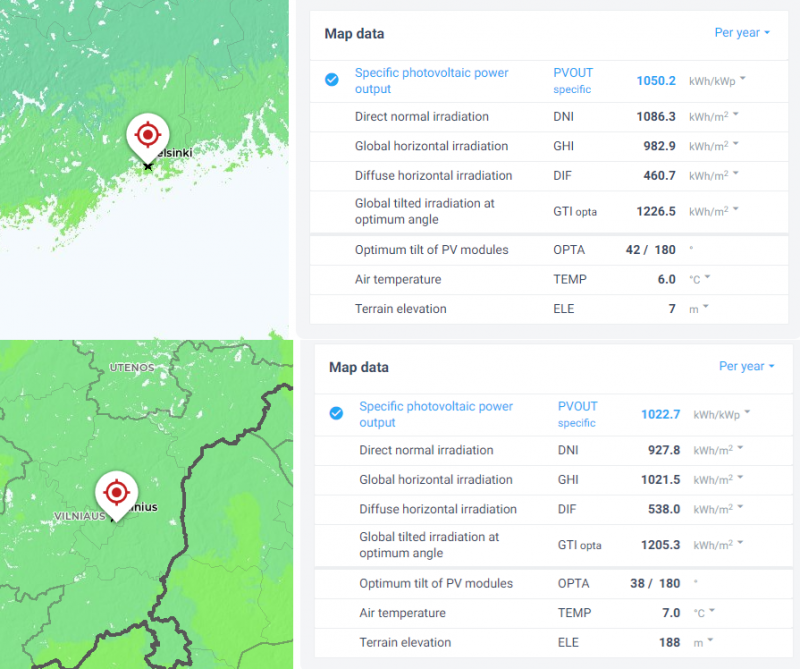Viewport: 800px width, 669px height.
Task: Open the Per year dropdown in the upper panel
Action: click(x=742, y=33)
